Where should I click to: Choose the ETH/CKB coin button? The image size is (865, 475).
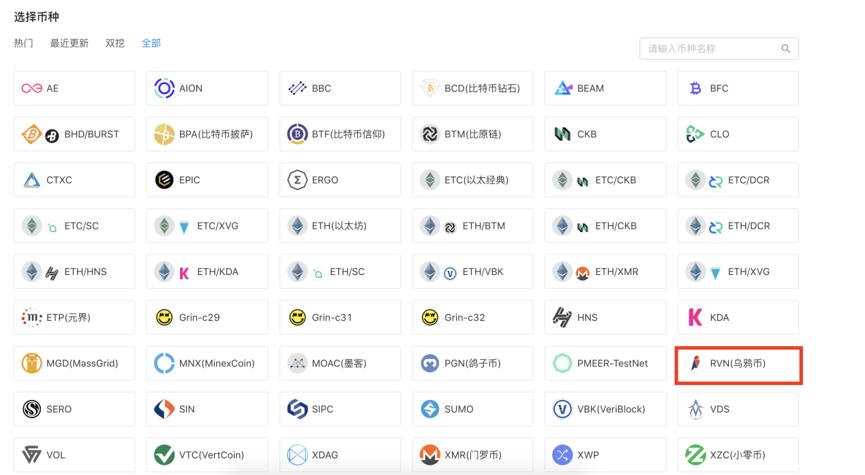[605, 226]
